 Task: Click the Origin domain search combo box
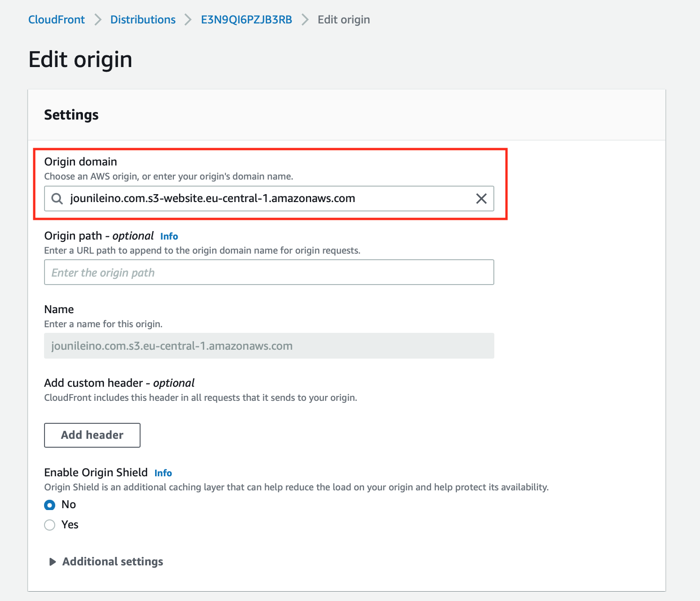pyautogui.click(x=269, y=199)
